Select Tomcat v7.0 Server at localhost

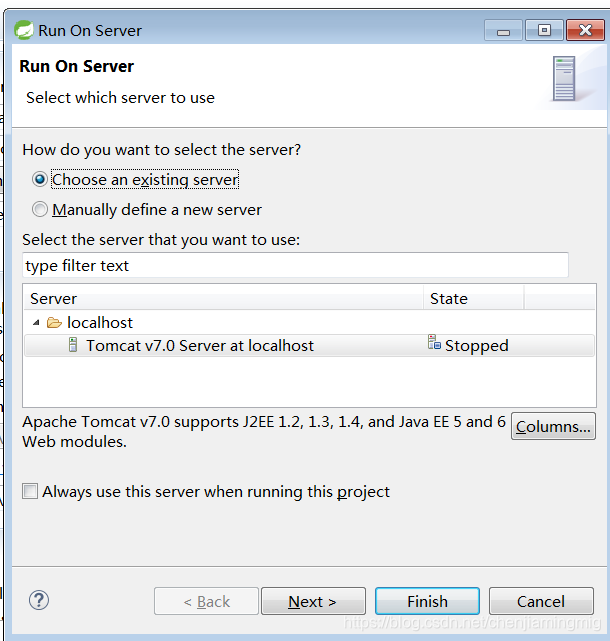309,345
